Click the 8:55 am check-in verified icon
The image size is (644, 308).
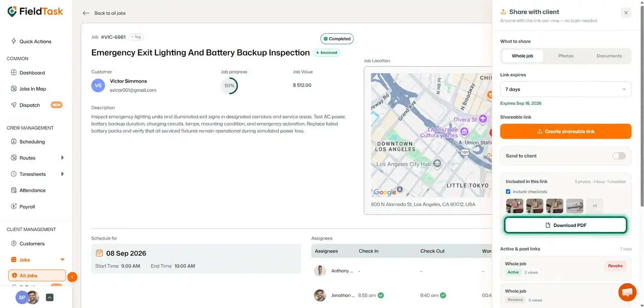381,295
